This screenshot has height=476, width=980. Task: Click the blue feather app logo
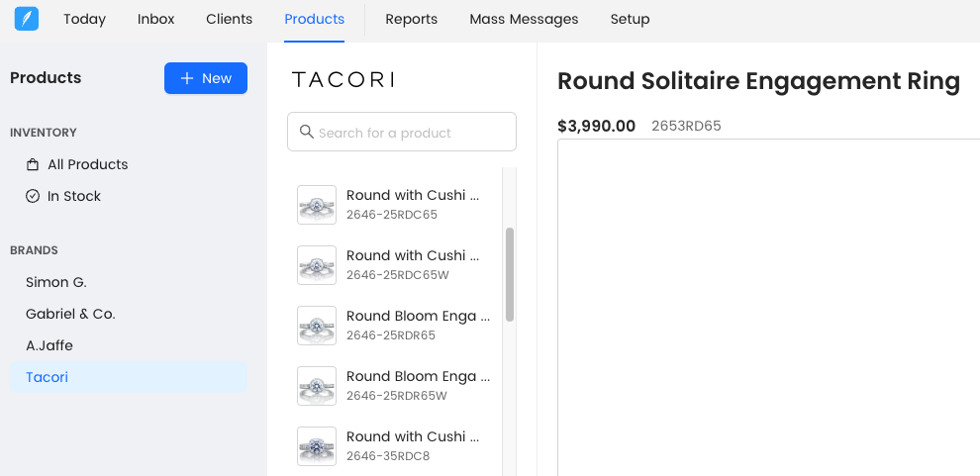(27, 19)
